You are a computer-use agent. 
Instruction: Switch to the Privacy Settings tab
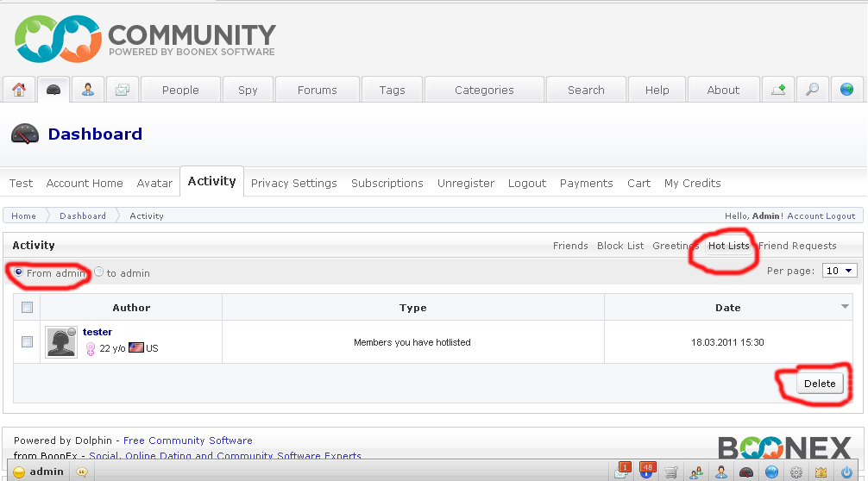click(293, 183)
